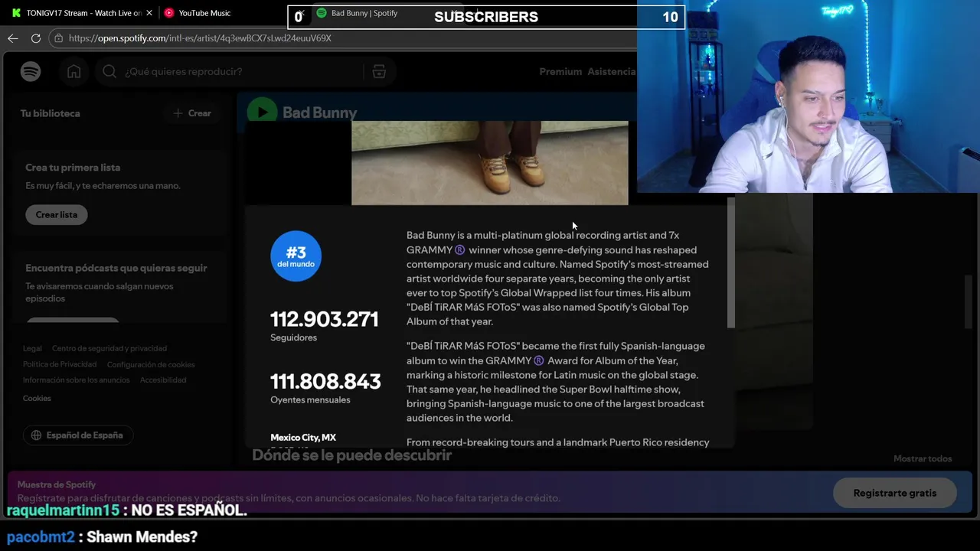The height and width of the screenshot is (551, 980).
Task: Click the search magnifier icon
Action: pyautogui.click(x=109, y=71)
